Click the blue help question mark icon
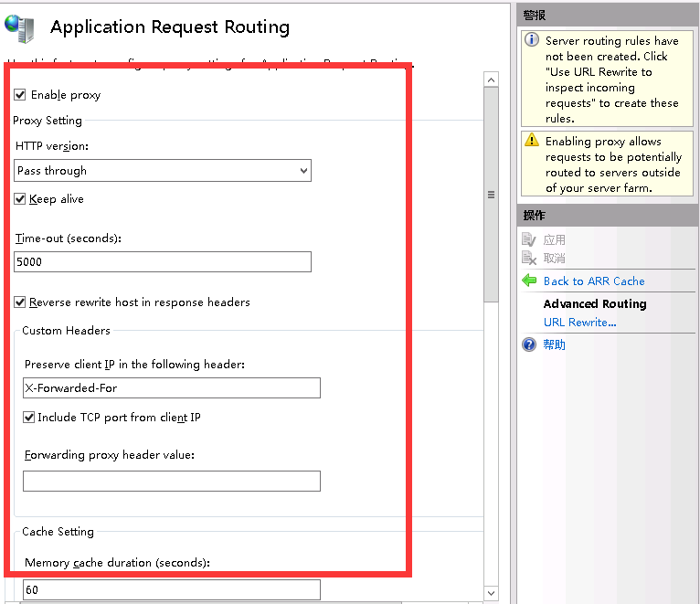The height and width of the screenshot is (604, 700). click(529, 344)
